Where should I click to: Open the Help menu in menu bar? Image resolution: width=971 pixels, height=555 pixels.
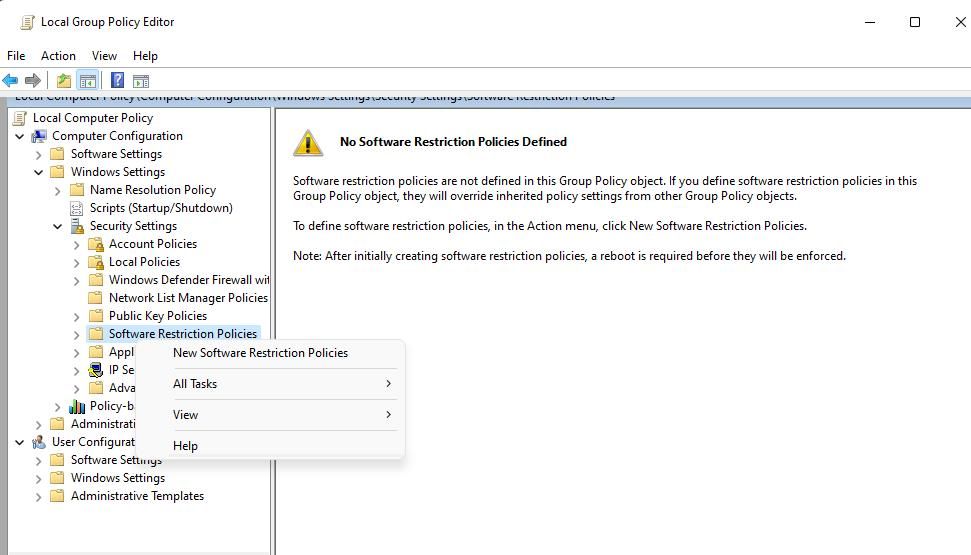pyautogui.click(x=145, y=56)
